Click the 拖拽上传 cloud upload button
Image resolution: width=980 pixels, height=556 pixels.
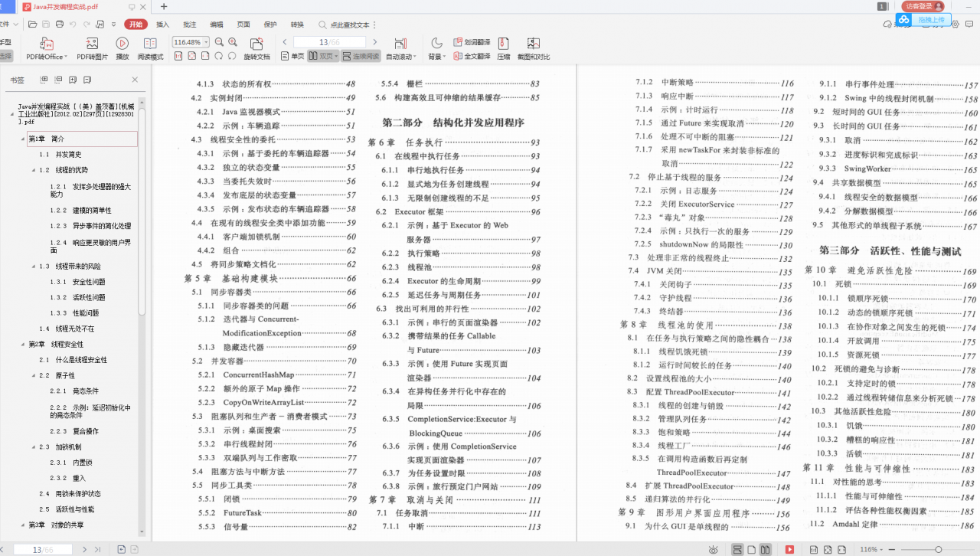click(924, 20)
